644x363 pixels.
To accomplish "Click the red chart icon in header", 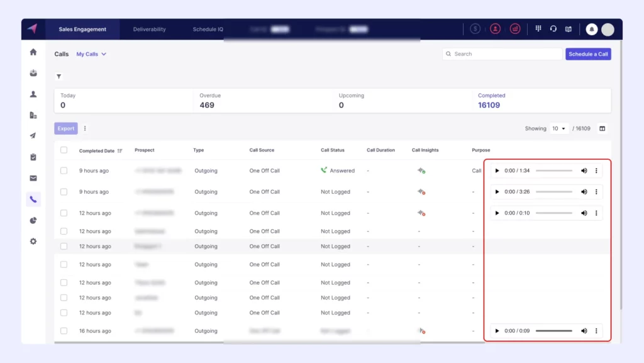I will [x=515, y=29].
